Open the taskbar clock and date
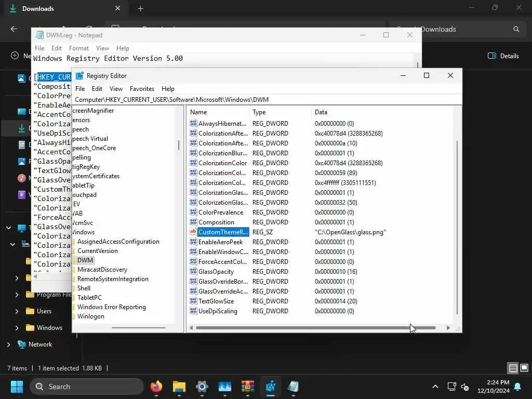Screen dimensions: 532x399 click(494, 387)
